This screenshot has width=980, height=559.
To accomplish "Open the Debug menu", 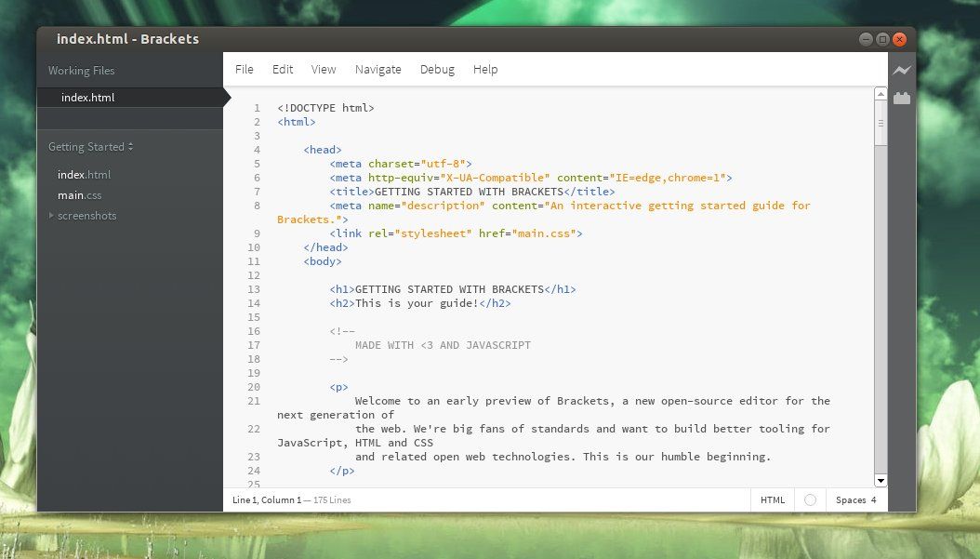I will [438, 70].
